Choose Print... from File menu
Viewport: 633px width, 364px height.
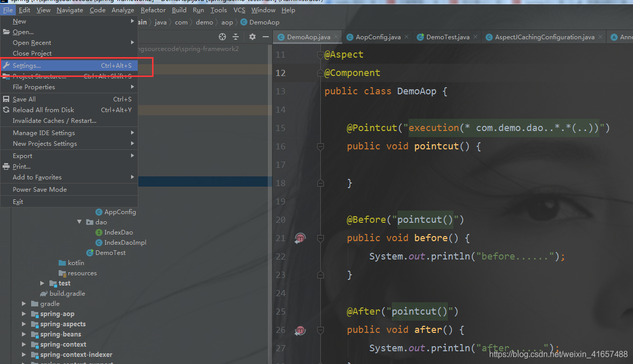(x=69, y=167)
